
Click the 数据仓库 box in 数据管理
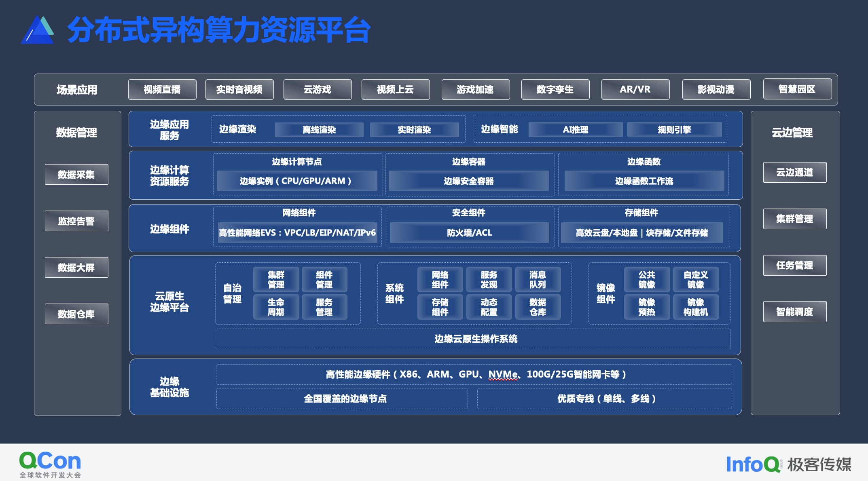[76, 314]
